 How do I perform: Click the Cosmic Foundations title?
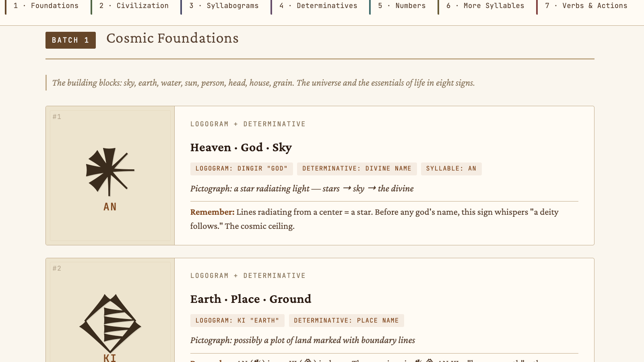click(x=172, y=38)
